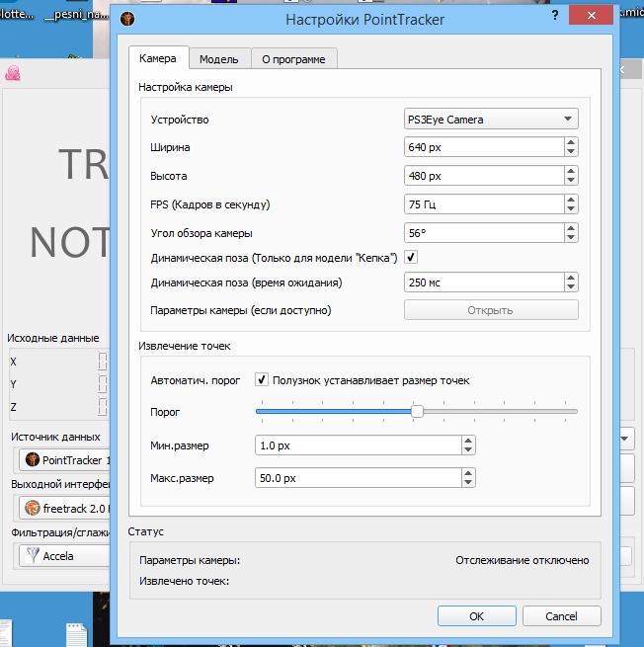Close the Настройки PointTracker dialog
Image resolution: width=644 pixels, height=647 pixels.
[591, 15]
